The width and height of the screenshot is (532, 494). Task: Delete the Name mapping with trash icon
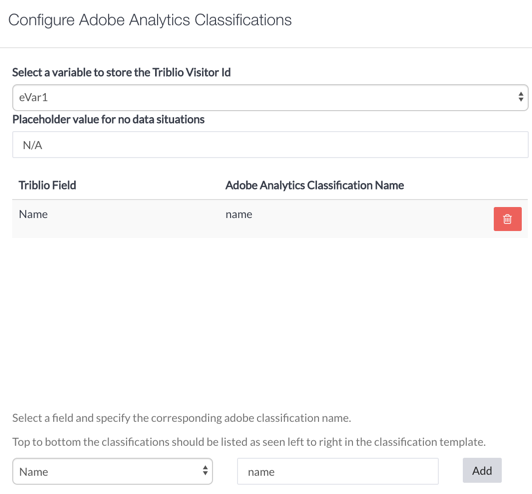coord(508,219)
